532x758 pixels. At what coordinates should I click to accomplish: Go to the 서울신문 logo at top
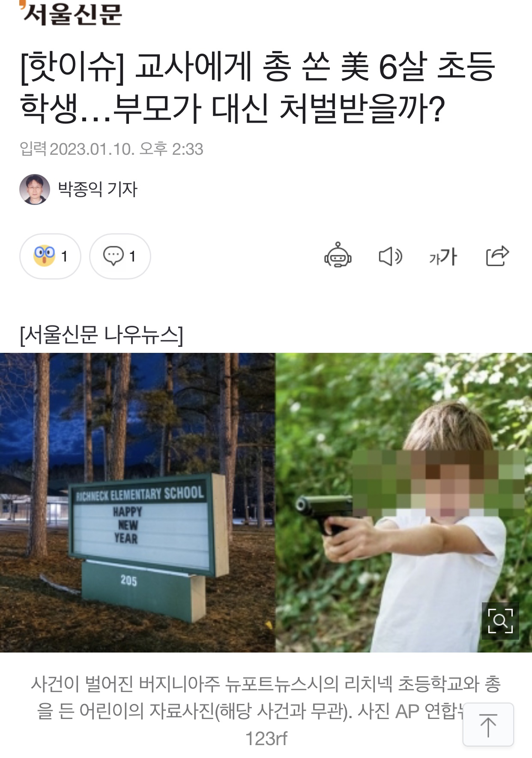point(71,13)
